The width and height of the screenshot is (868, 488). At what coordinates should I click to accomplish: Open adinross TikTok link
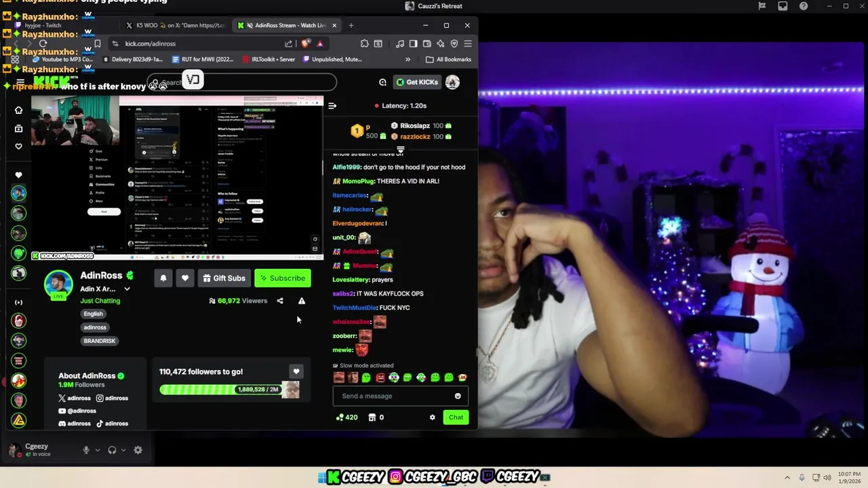pos(112,424)
